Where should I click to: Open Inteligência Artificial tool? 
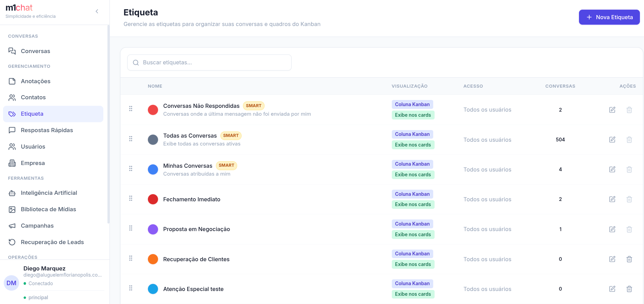(53, 193)
